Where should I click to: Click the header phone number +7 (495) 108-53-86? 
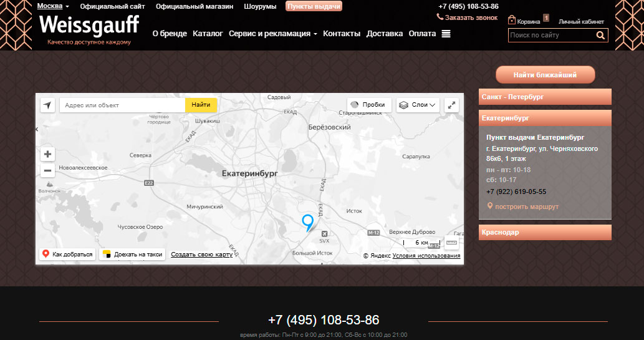(x=468, y=7)
